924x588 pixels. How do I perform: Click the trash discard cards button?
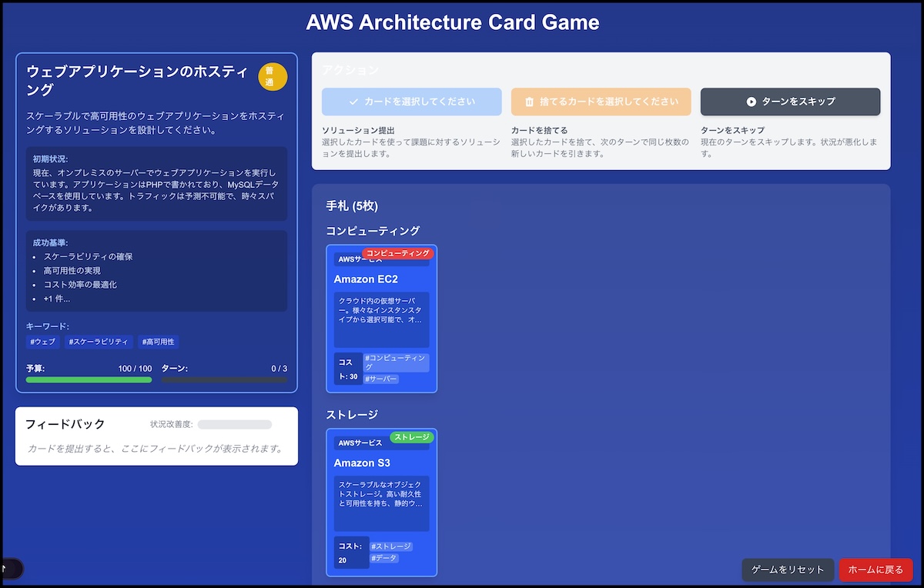(601, 102)
